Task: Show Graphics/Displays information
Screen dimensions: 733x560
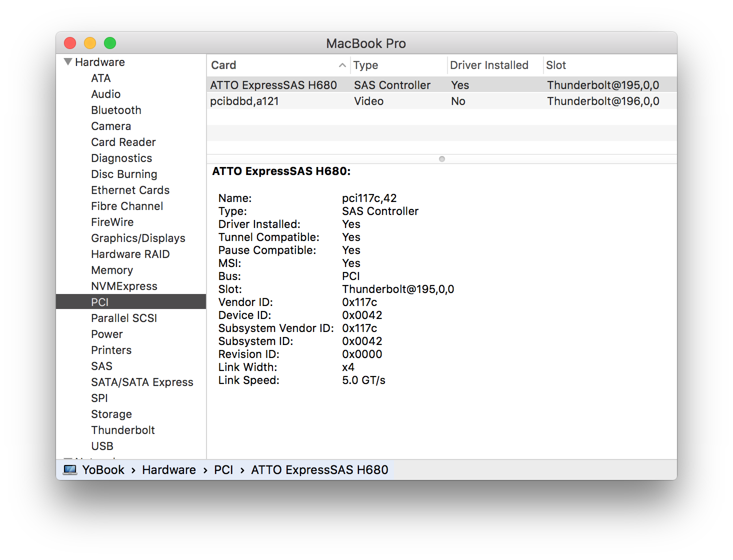Action: (138, 238)
